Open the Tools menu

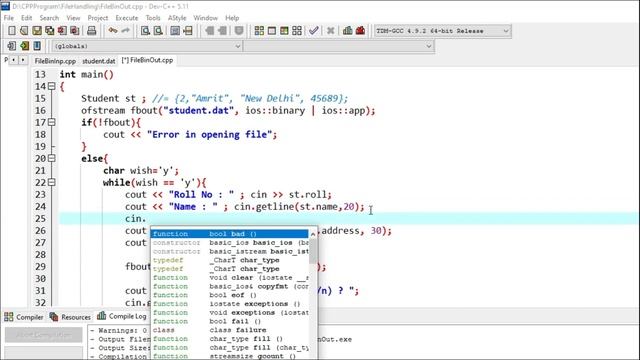(153, 18)
